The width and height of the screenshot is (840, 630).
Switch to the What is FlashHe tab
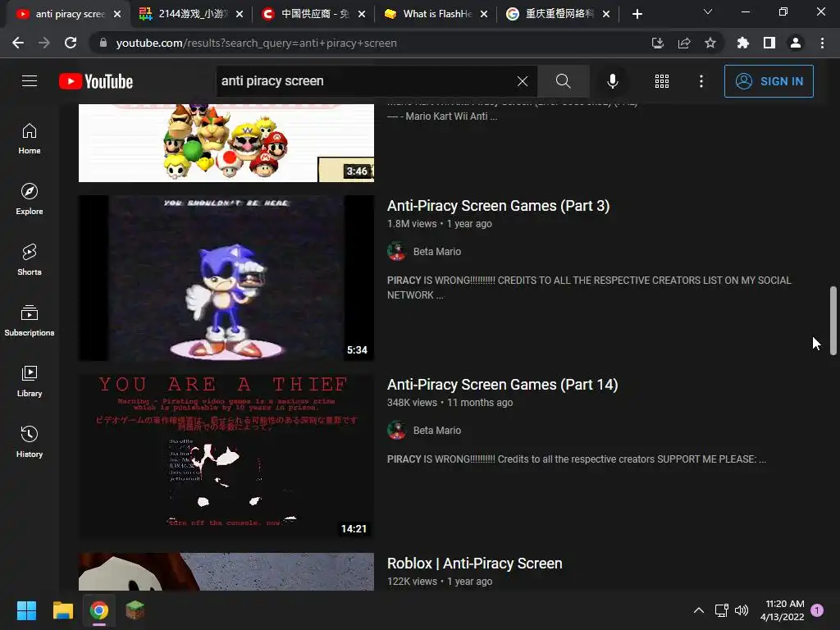point(435,14)
